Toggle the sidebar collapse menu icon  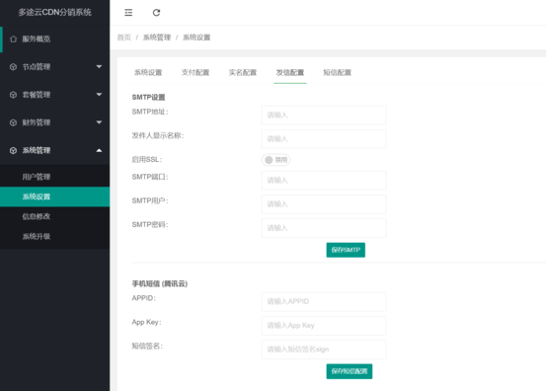click(x=128, y=13)
